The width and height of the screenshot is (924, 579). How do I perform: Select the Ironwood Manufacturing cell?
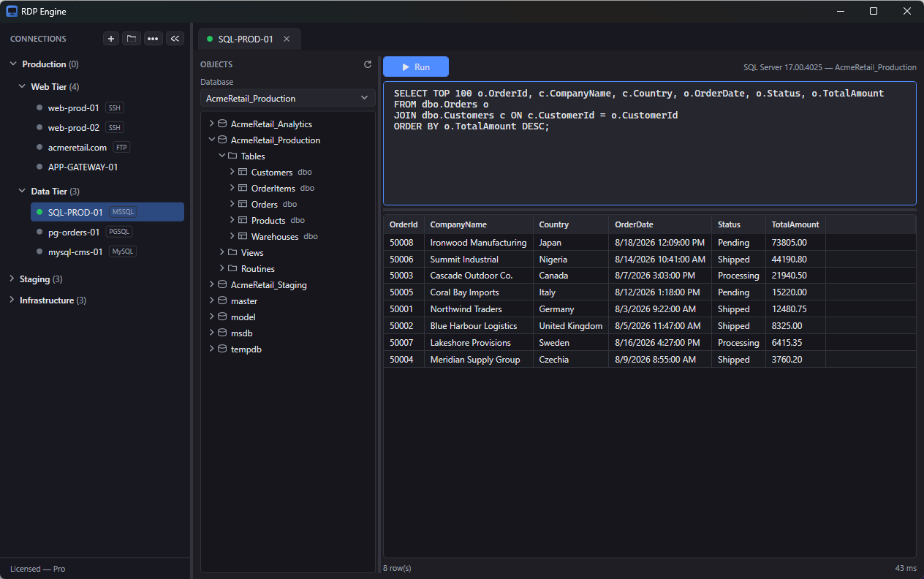(478, 242)
